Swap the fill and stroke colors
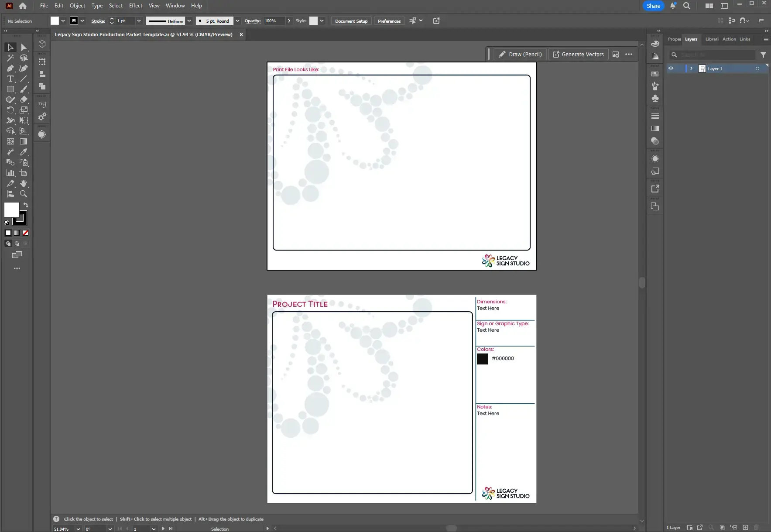771x532 pixels. (x=26, y=205)
